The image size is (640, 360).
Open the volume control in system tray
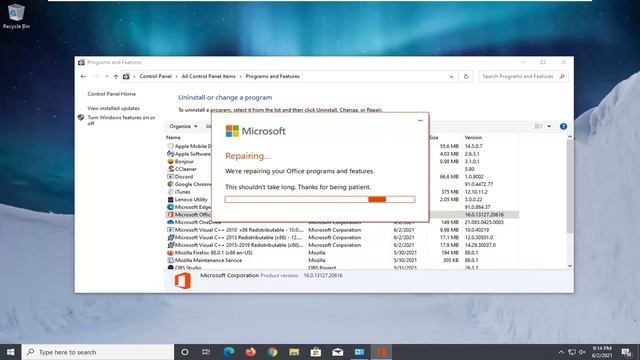pos(582,352)
